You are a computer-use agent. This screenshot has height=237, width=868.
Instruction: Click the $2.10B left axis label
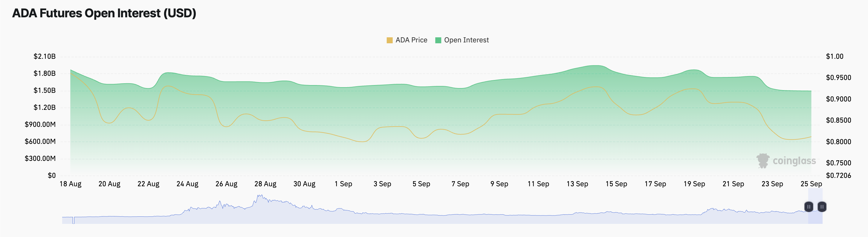click(45, 56)
